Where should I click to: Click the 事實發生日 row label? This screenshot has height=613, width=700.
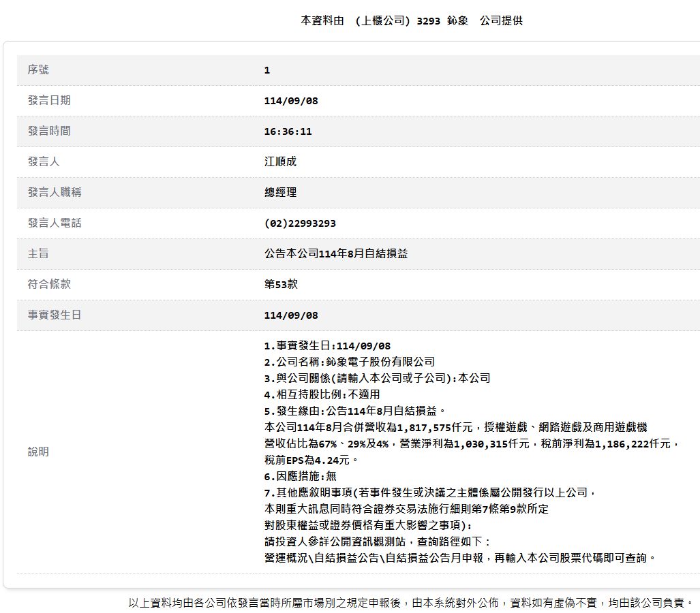pos(49,315)
